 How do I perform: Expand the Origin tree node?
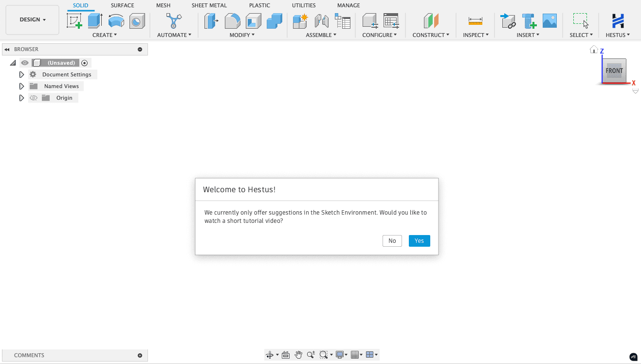click(x=21, y=98)
